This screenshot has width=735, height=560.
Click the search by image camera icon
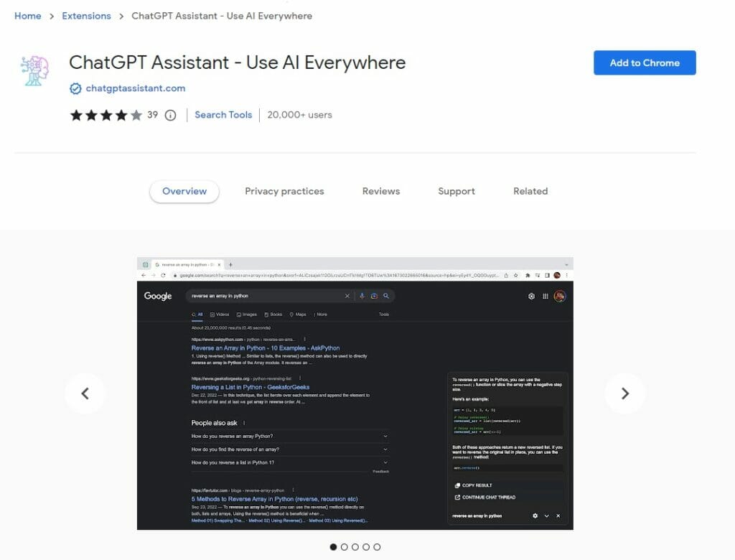click(374, 296)
